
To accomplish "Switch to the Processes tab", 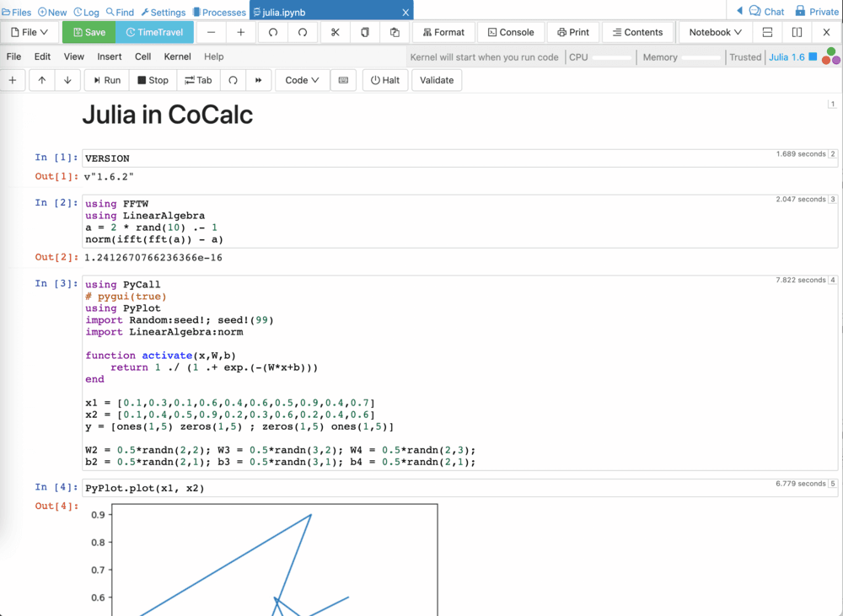I will 219,12.
